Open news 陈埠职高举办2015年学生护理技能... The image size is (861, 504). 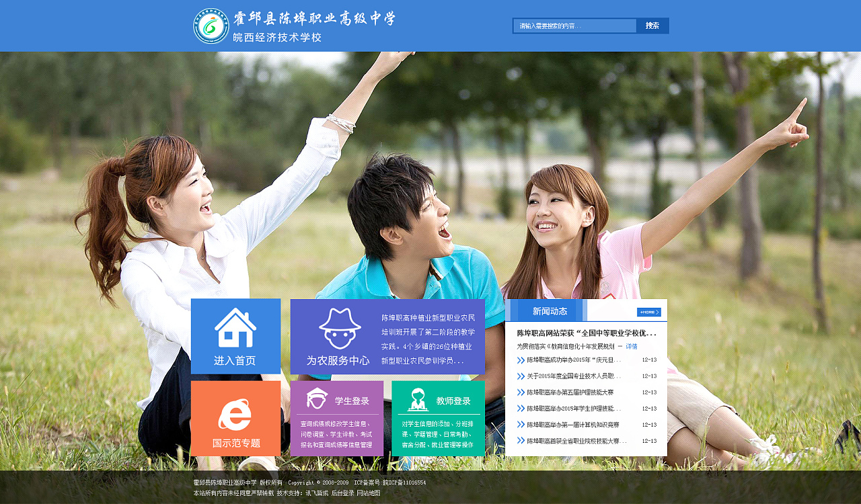click(574, 409)
